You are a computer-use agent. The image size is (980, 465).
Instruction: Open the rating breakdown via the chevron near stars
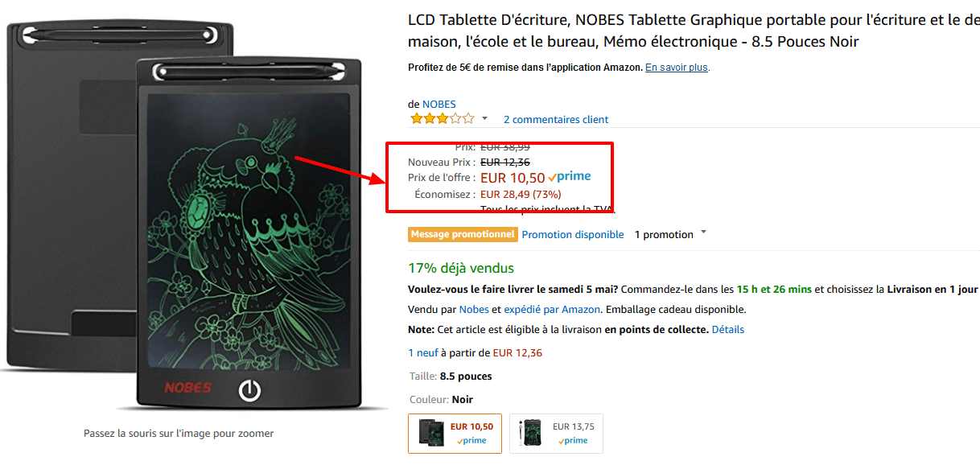coord(484,119)
